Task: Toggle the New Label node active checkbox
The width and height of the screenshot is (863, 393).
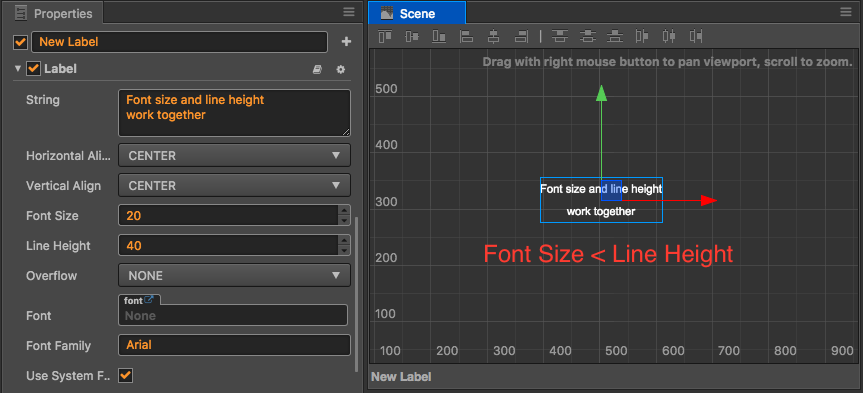Action: [x=21, y=42]
